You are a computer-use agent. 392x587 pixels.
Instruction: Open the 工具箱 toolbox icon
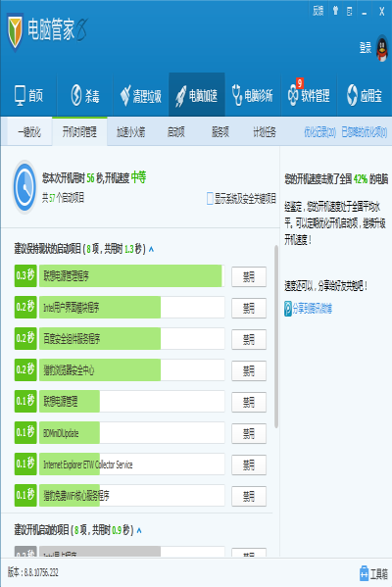coord(364,573)
